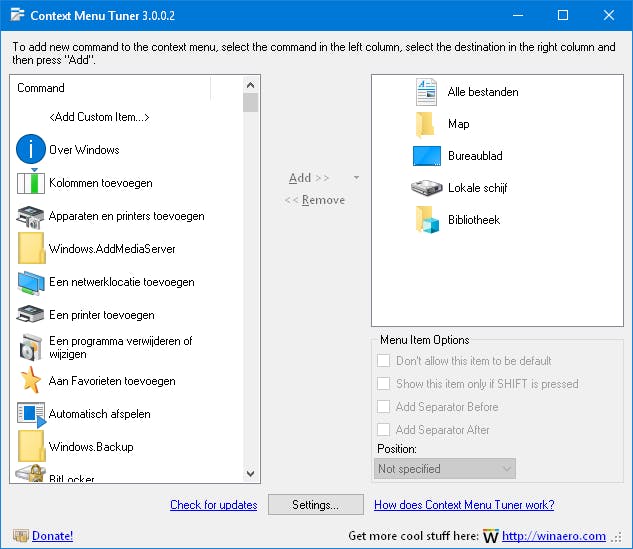Click the Check for updates link
This screenshot has width=633, height=549.
tap(213, 505)
